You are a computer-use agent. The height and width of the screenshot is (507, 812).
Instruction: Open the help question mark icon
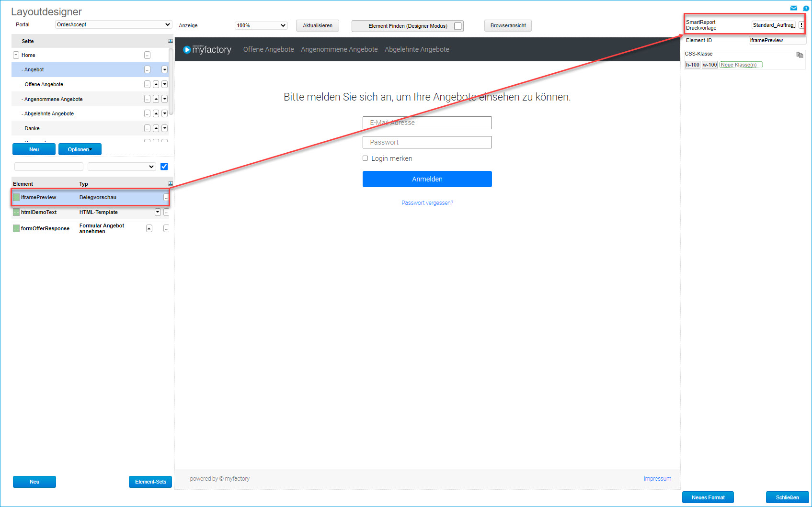point(806,8)
